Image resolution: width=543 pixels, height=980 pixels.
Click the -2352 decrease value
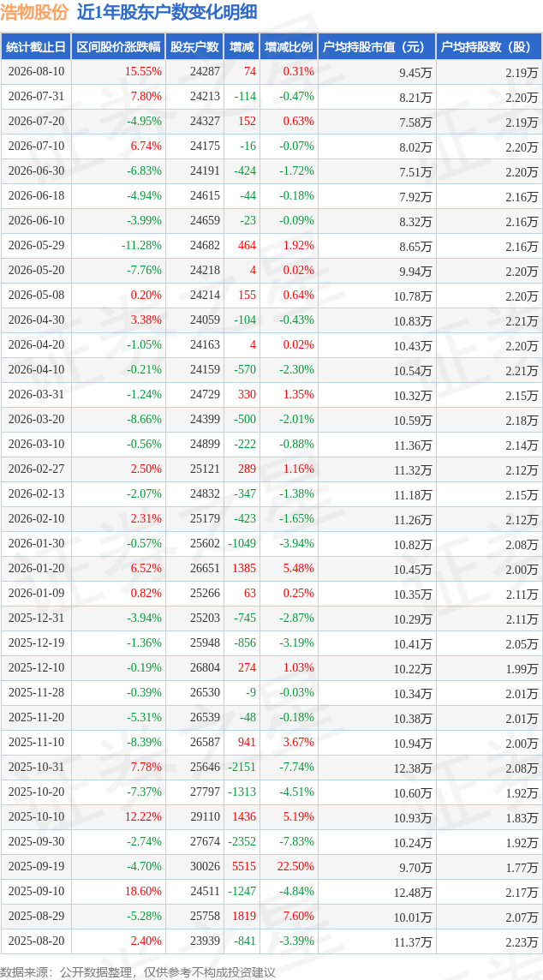(x=242, y=842)
